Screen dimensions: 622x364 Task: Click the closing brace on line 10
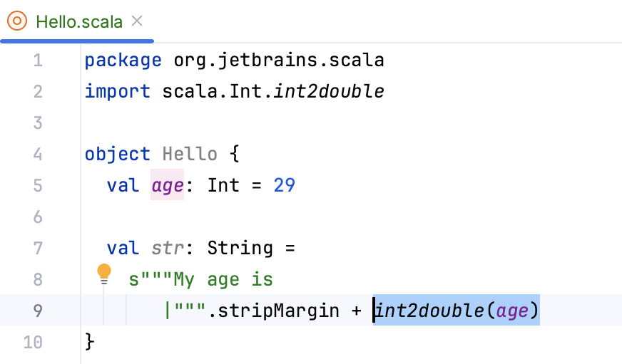[x=90, y=342]
